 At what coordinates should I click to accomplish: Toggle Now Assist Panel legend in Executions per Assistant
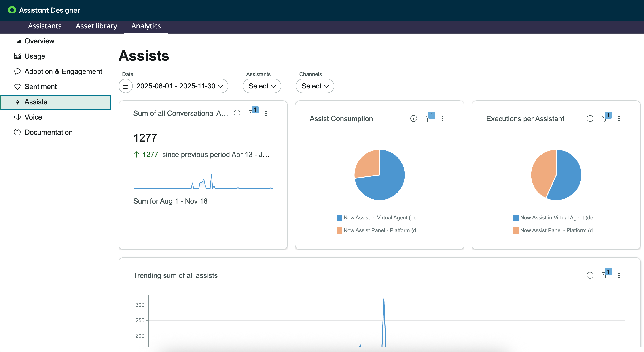tap(555, 230)
